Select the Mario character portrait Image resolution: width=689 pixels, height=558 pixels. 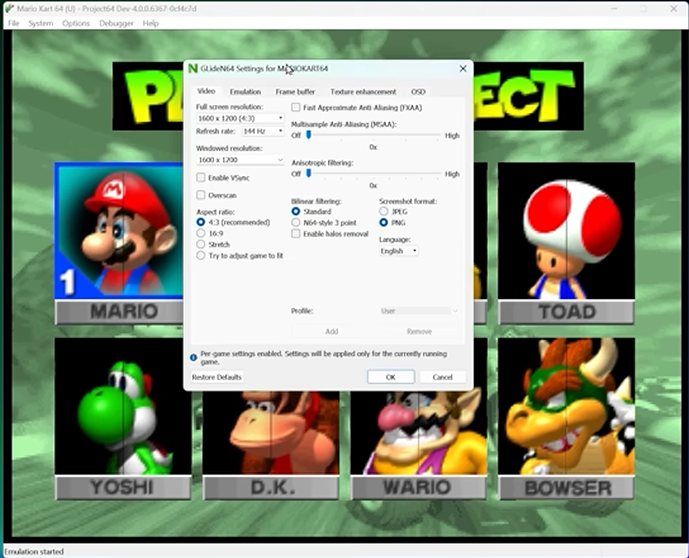click(x=119, y=231)
